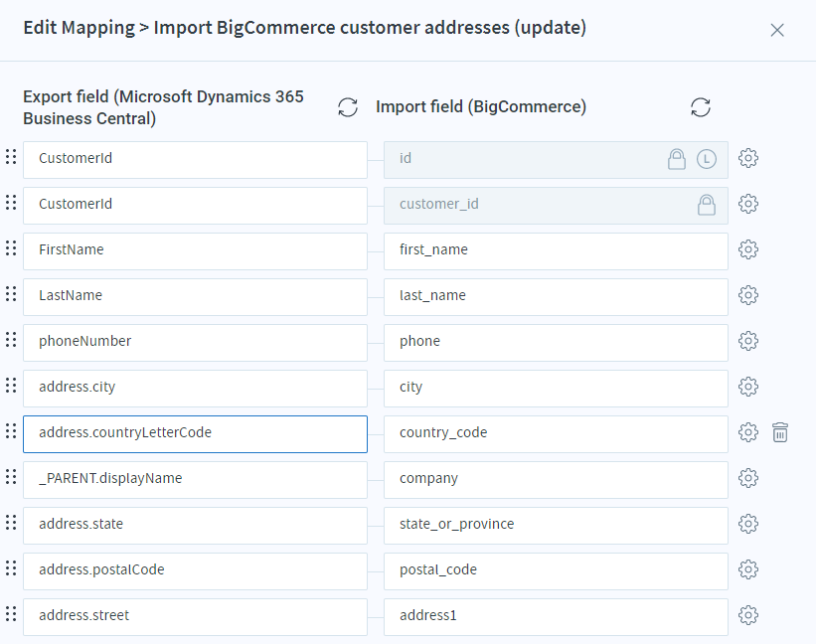Edit the company import field
This screenshot has width=816, height=644.
click(x=556, y=480)
